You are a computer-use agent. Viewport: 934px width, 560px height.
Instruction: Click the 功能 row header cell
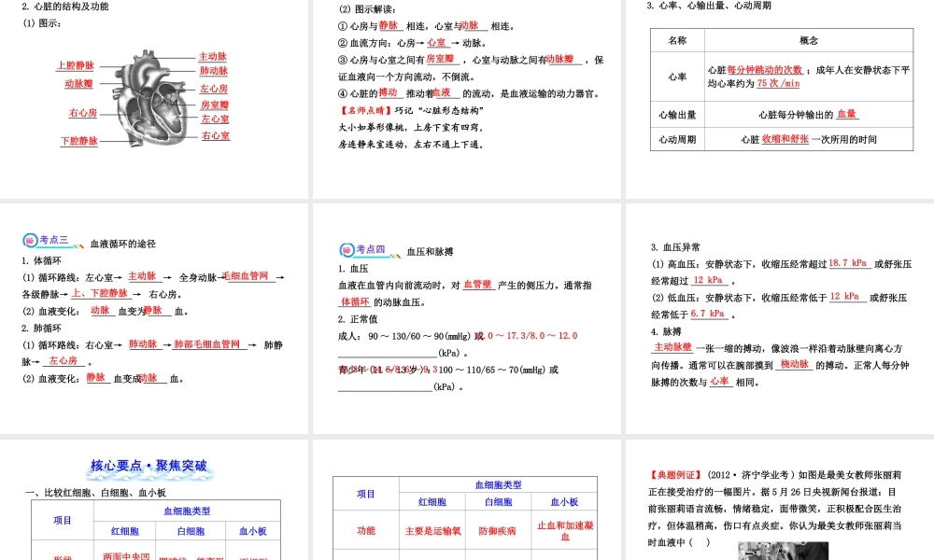tap(366, 530)
